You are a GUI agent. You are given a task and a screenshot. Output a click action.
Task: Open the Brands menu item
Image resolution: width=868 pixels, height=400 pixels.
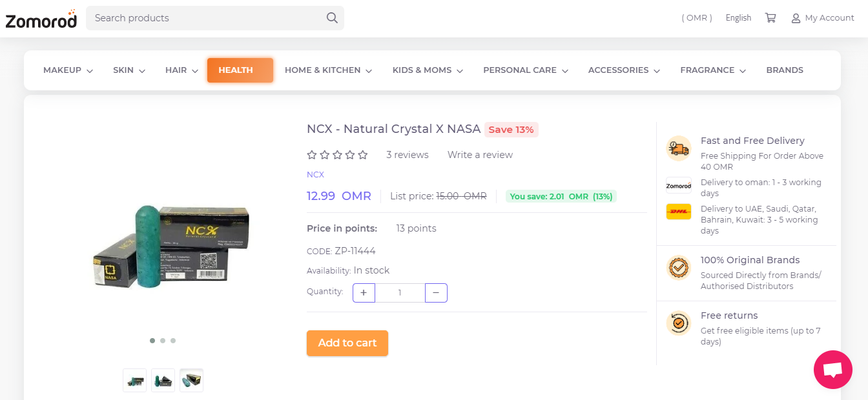pos(785,70)
